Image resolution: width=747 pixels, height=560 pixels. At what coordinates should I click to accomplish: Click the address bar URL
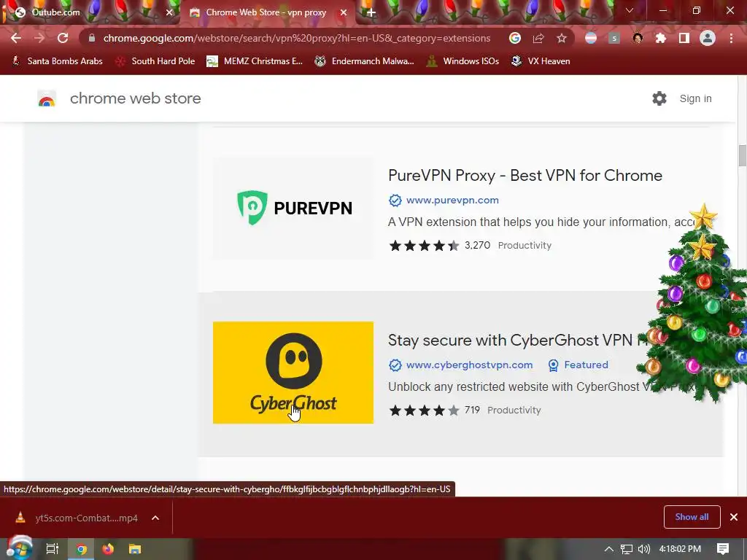click(296, 38)
